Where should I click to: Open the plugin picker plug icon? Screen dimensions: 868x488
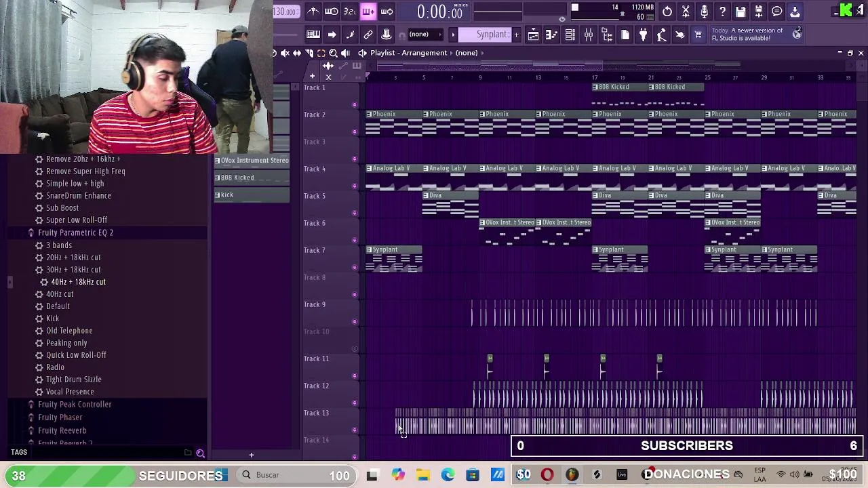tap(644, 35)
